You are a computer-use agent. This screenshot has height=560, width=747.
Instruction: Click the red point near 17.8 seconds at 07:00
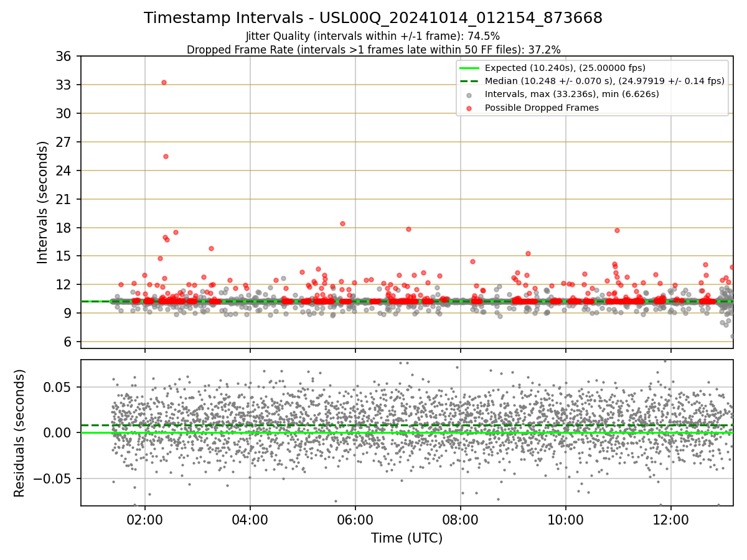(408, 229)
